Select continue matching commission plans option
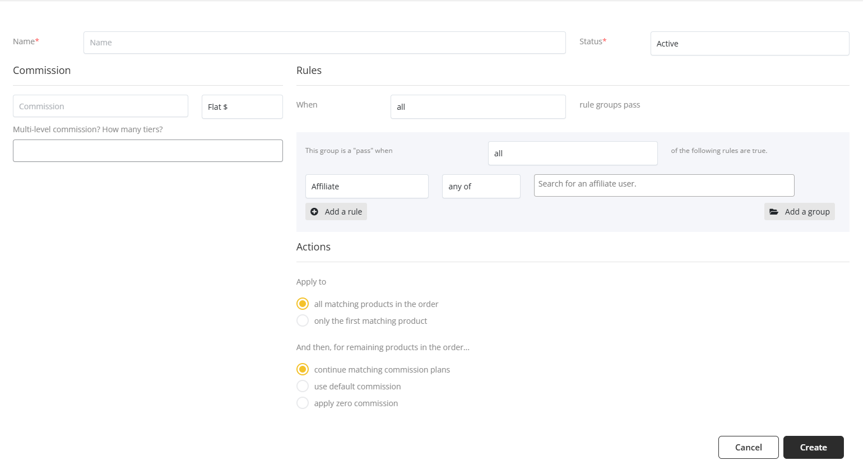This screenshot has width=868, height=465. [x=303, y=369]
